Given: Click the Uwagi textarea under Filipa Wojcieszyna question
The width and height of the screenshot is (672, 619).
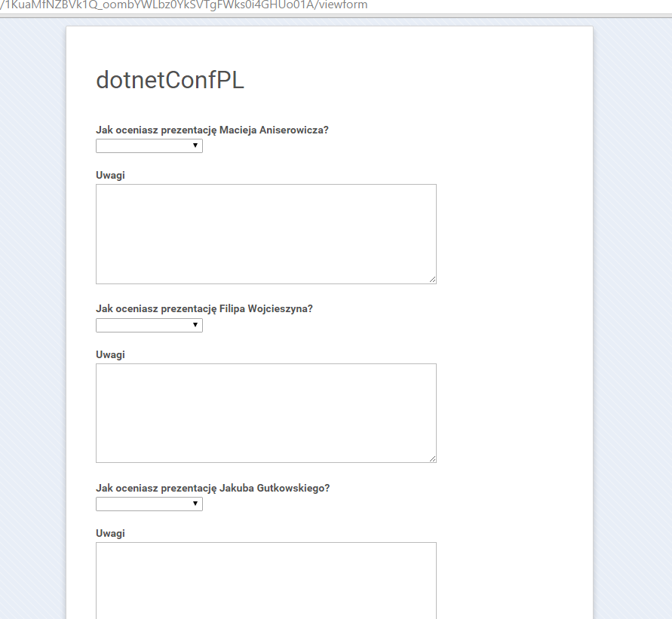Looking at the screenshot, I should (x=266, y=413).
